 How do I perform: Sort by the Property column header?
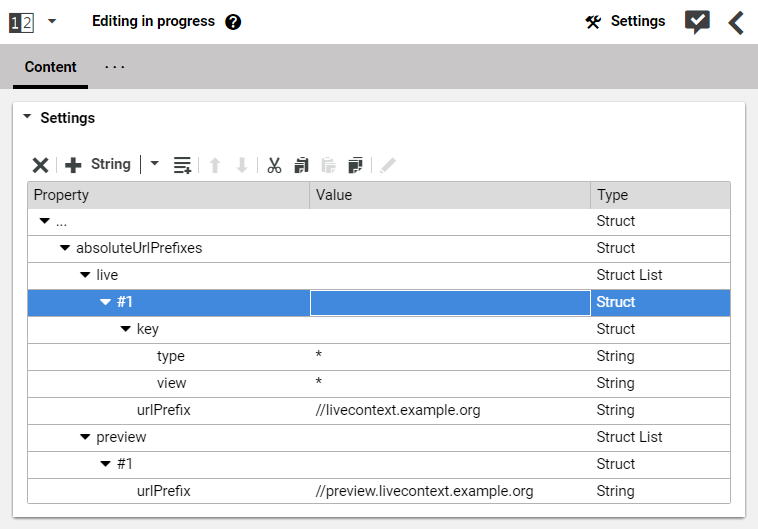(x=168, y=195)
